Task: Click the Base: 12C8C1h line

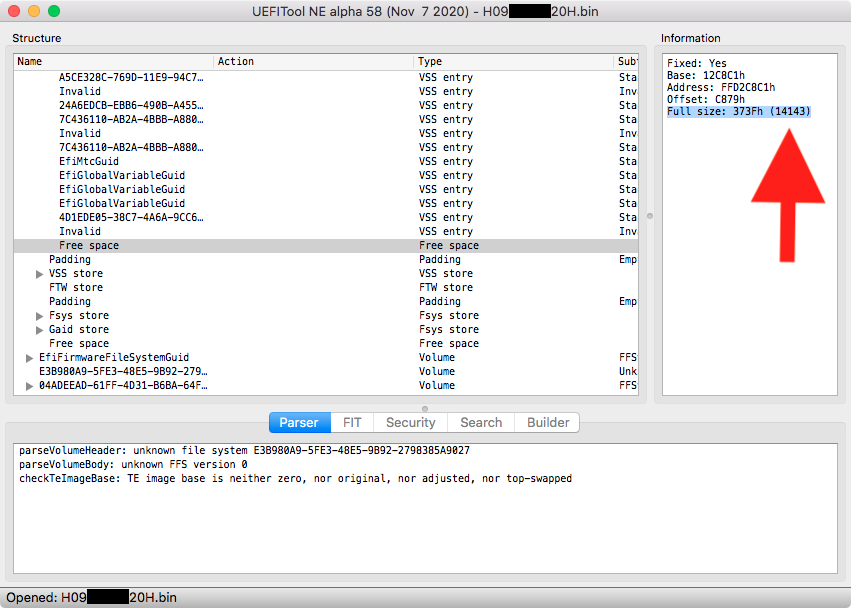Action: [x=706, y=75]
